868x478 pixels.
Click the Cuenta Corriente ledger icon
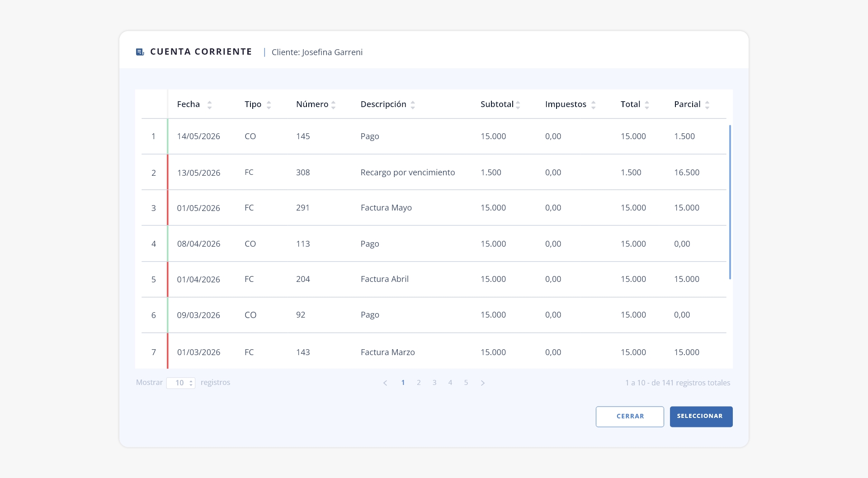pyautogui.click(x=140, y=52)
